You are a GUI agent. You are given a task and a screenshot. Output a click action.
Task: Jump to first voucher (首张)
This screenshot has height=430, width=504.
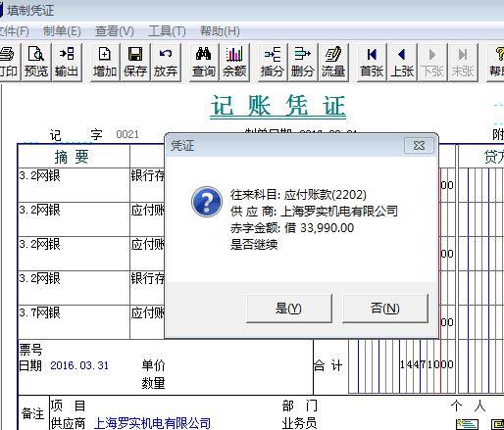pyautogui.click(x=372, y=62)
